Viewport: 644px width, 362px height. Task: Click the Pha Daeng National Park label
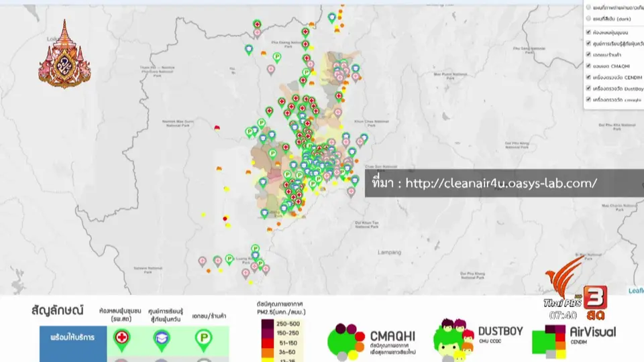pos(288,44)
